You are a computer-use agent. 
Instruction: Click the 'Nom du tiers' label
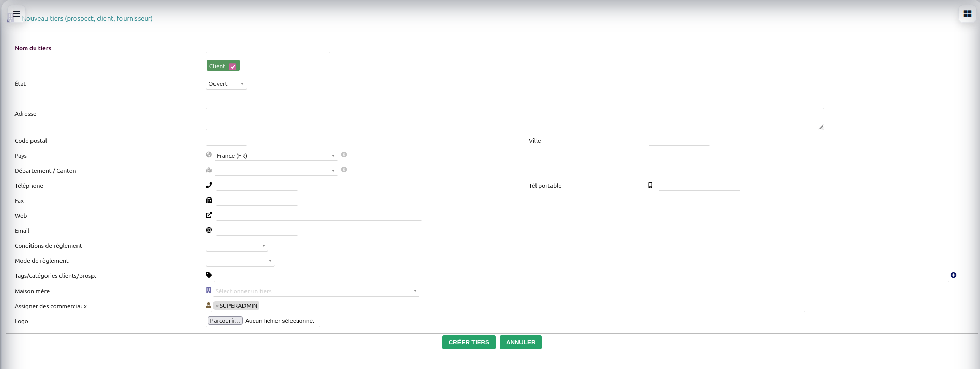pos(33,48)
